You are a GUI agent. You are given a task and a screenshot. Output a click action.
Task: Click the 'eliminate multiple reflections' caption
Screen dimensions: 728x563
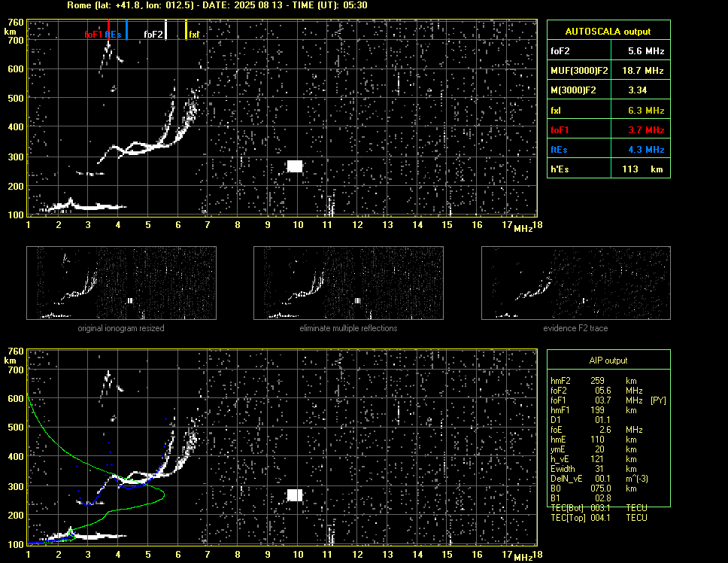coord(348,328)
